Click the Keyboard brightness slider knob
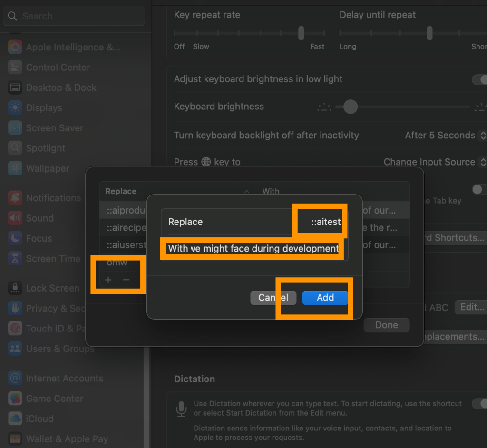Viewport: 487px width, 448px height. click(x=351, y=107)
